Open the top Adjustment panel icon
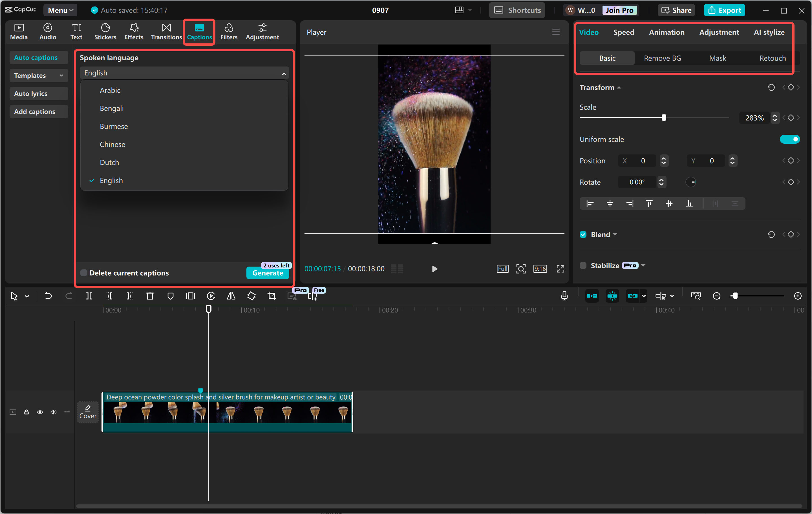This screenshot has width=812, height=514. [x=262, y=32]
